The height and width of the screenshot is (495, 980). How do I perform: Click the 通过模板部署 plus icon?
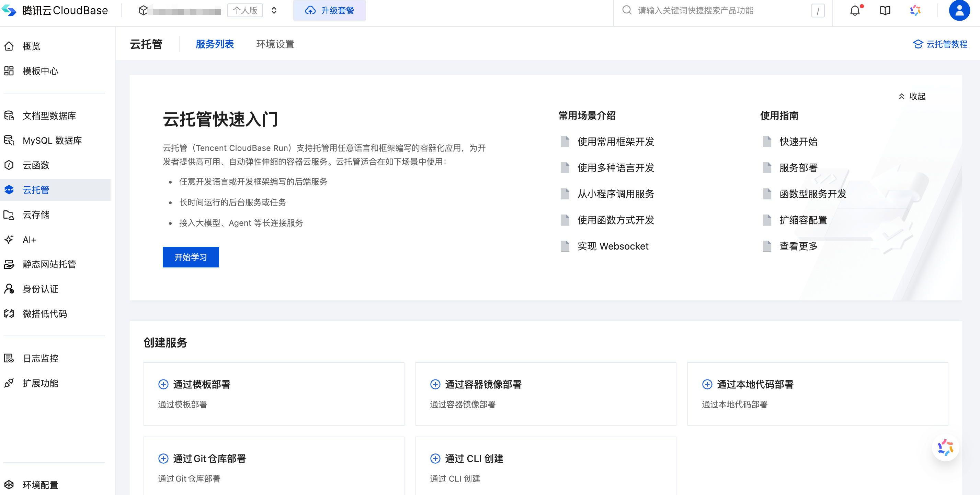(163, 384)
